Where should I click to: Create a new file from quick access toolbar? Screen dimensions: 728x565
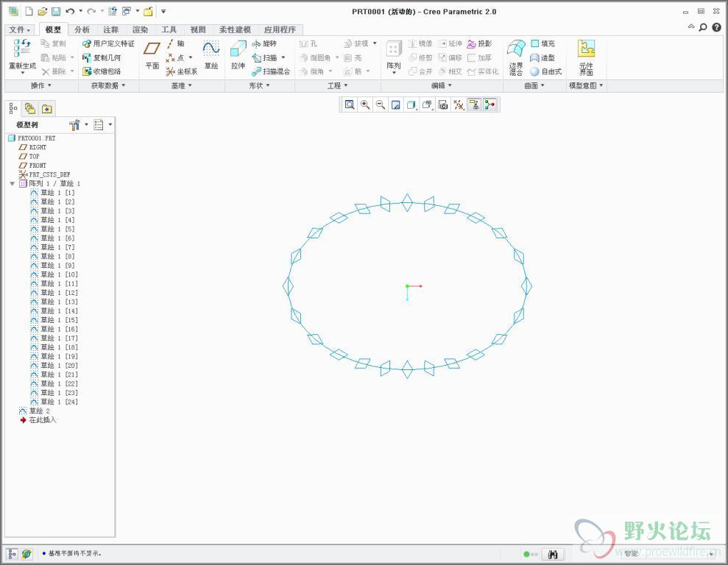[29, 11]
